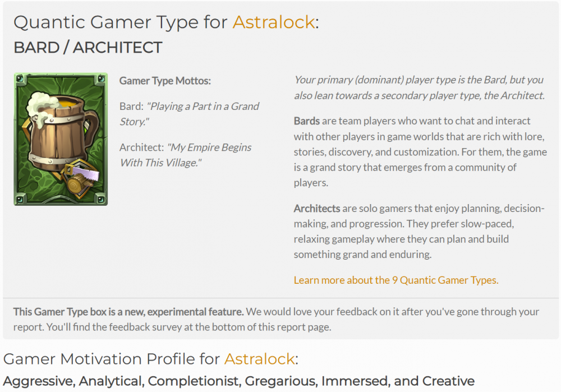Click Astralock in the Quantic Gamer Type heading
The width and height of the screenshot is (561, 392).
pos(274,22)
